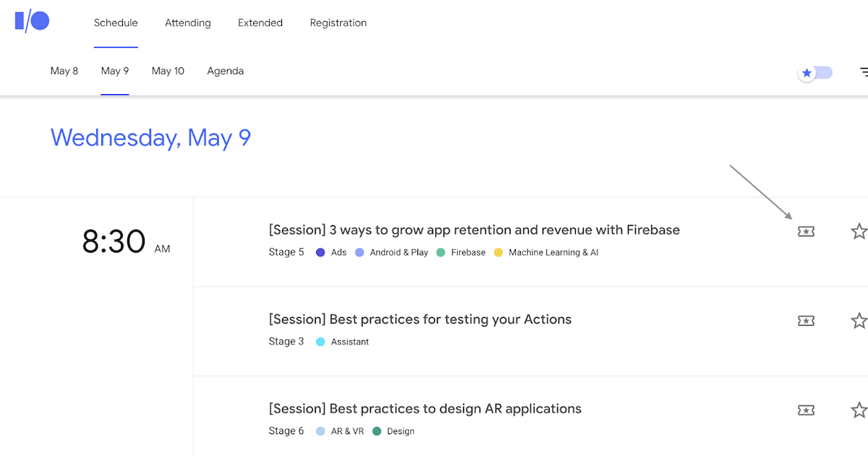868x456 pixels.
Task: Switch to the May 8 schedule
Action: point(64,71)
